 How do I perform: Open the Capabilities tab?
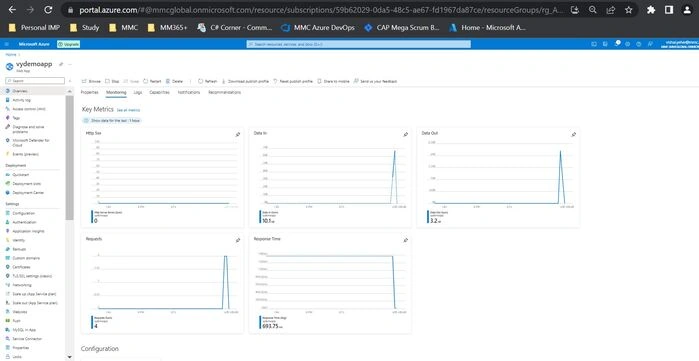click(160, 92)
